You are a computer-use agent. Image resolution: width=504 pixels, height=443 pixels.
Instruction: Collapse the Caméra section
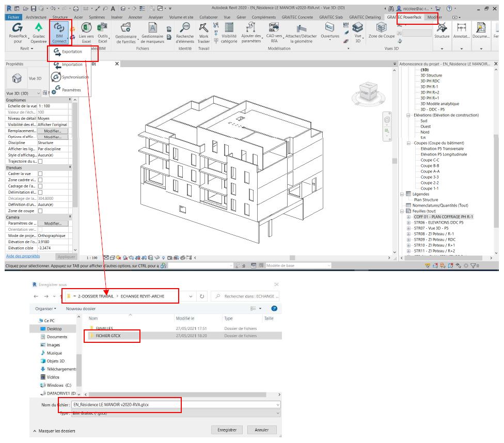point(70,217)
